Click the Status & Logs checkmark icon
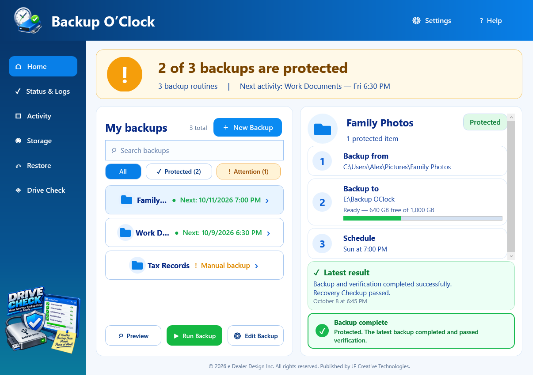This screenshot has width=540, height=392. [x=18, y=91]
